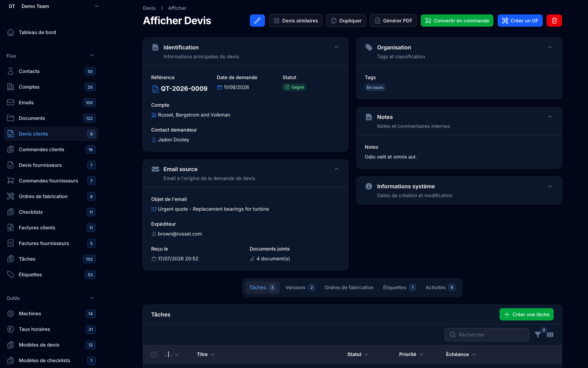Click the red trash delete button
Image resolution: width=588 pixels, height=368 pixels.
tap(554, 21)
